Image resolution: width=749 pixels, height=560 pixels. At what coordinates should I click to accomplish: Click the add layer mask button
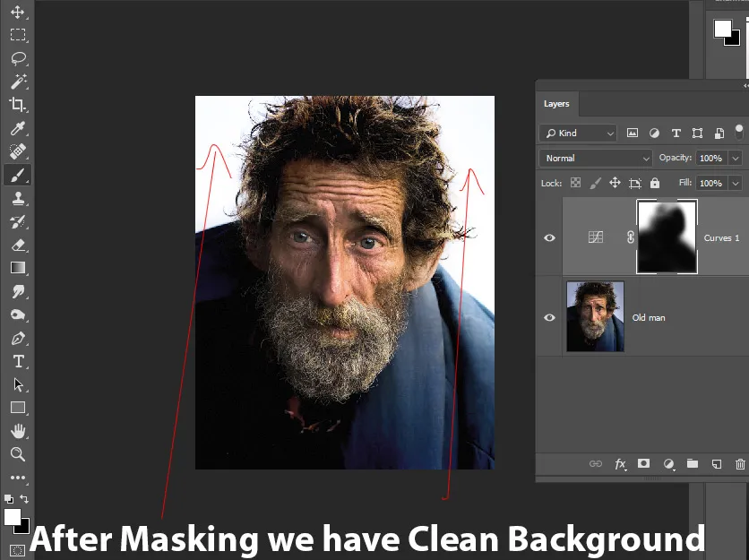643,463
